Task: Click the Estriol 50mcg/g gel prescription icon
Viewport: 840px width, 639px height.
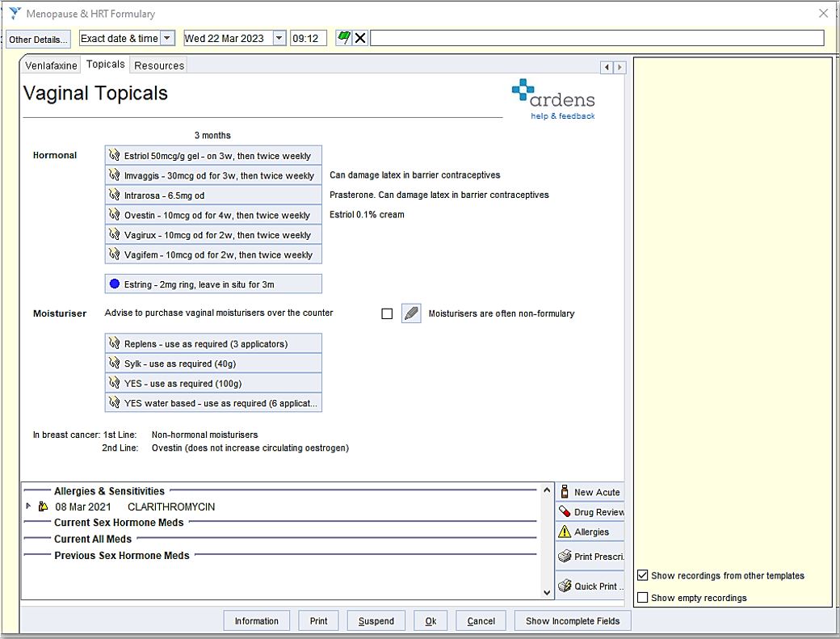Action: 114,155
